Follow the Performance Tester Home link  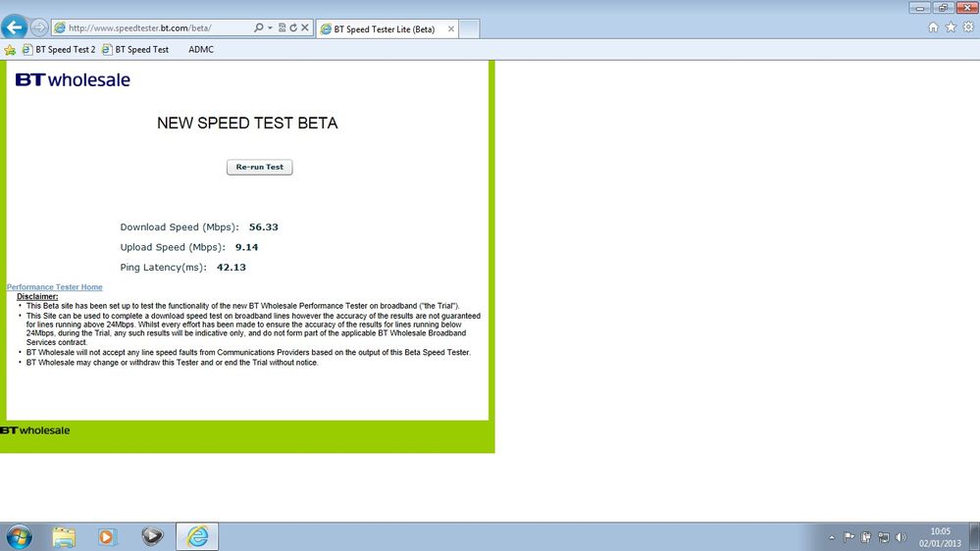(54, 286)
